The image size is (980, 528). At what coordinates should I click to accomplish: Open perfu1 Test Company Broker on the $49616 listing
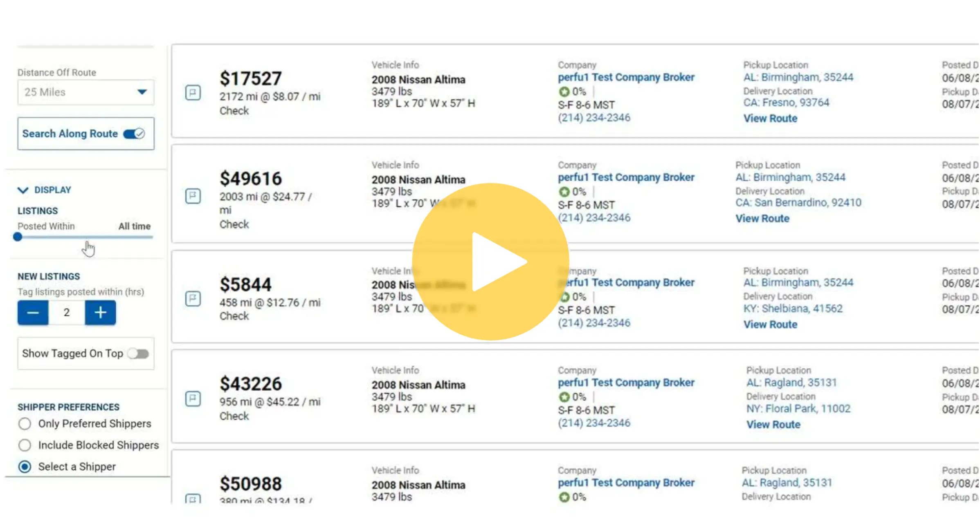pos(626,177)
